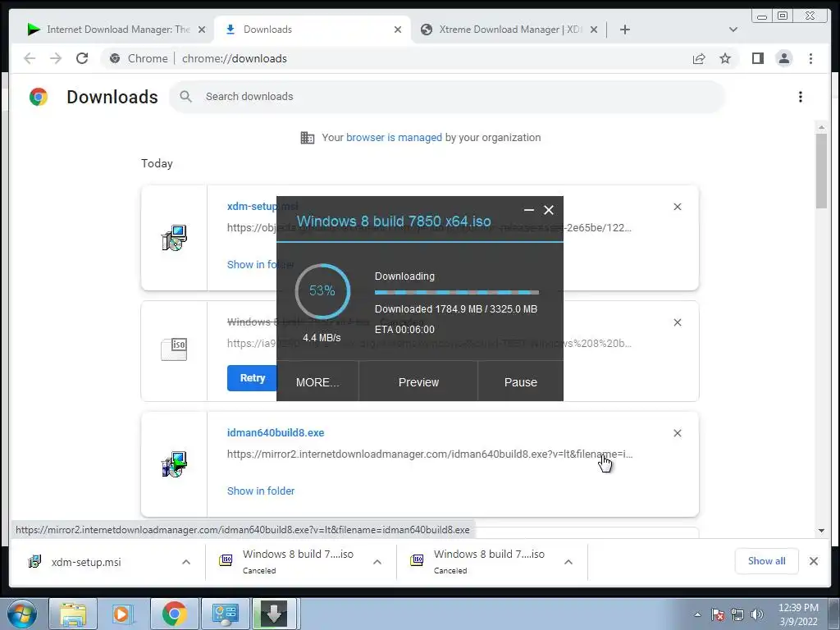Image resolution: width=840 pixels, height=630 pixels.
Task: Open the Chrome side panel icon
Action: (x=757, y=58)
